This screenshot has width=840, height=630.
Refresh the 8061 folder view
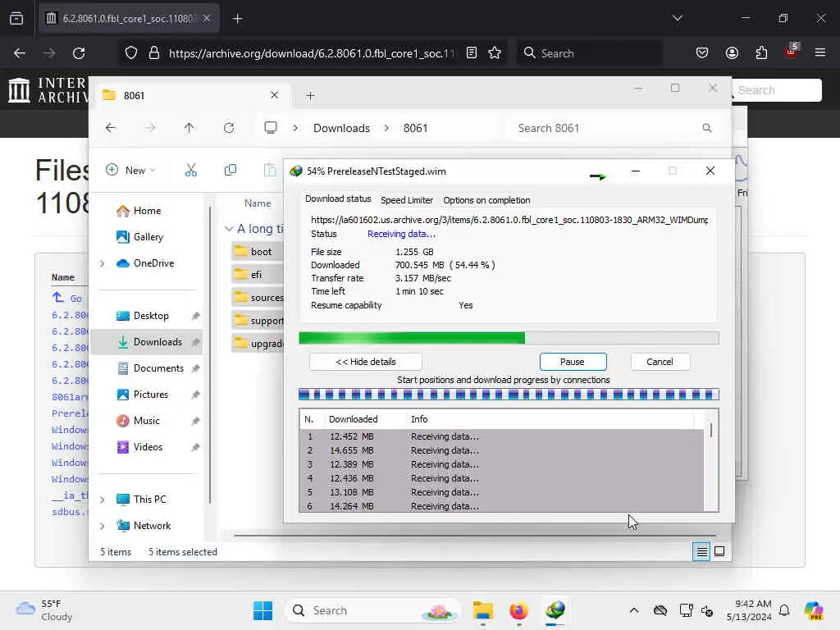(229, 128)
